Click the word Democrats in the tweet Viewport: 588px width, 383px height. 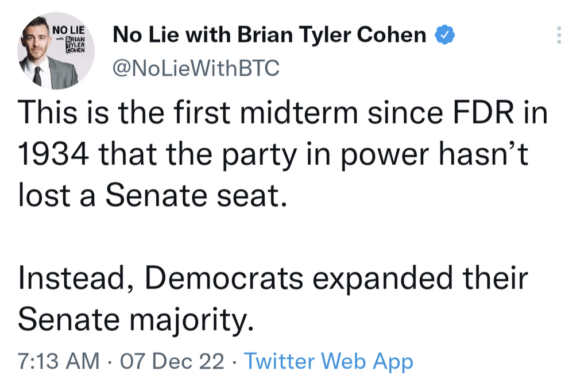(223, 278)
